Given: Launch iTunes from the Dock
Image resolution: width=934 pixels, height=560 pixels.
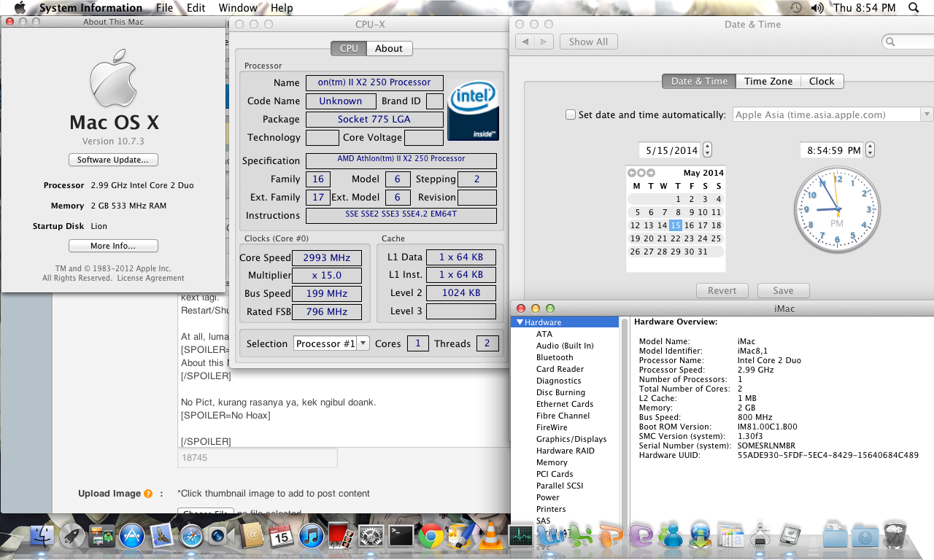Looking at the screenshot, I should point(311,537).
